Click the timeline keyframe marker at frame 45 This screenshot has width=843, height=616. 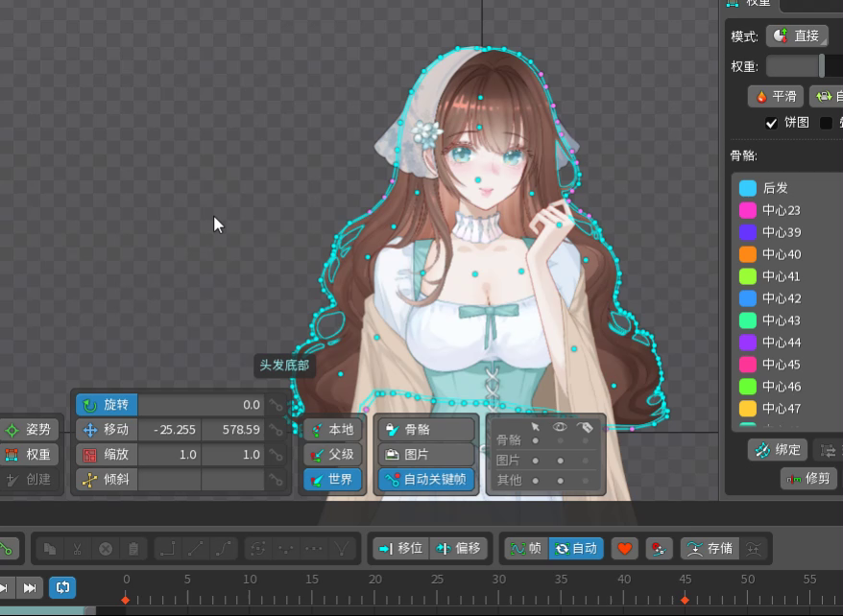point(685,600)
